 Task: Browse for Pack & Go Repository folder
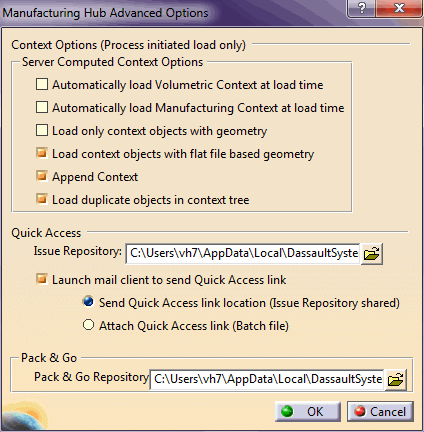[x=396, y=379]
